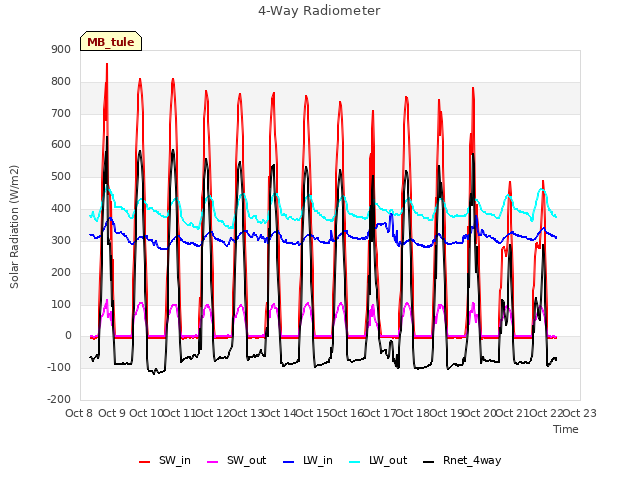
Task: Click the Solar Radiation (W/m2) axis title
Action: pyautogui.click(x=14, y=227)
